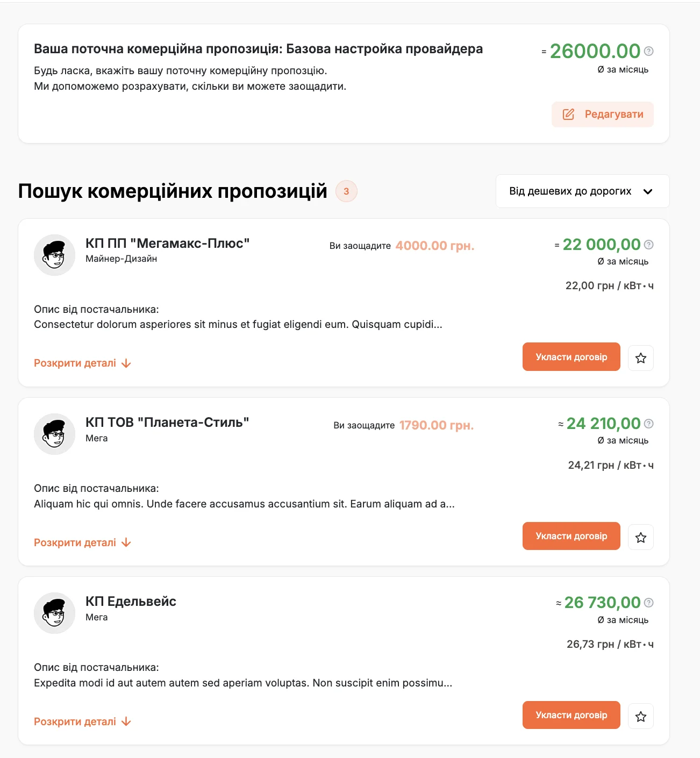Image resolution: width=700 pixels, height=758 pixels.
Task: Click help icon beside 24 210,00 price
Action: click(649, 424)
